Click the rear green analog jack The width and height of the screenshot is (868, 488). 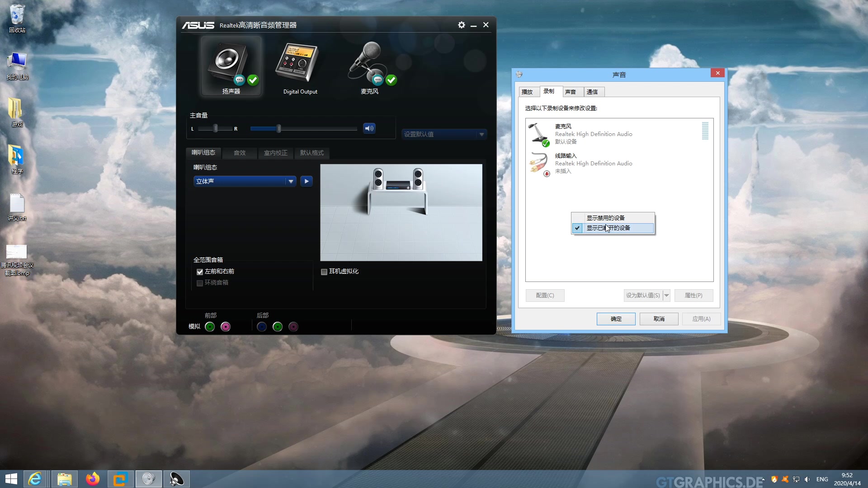click(x=278, y=327)
